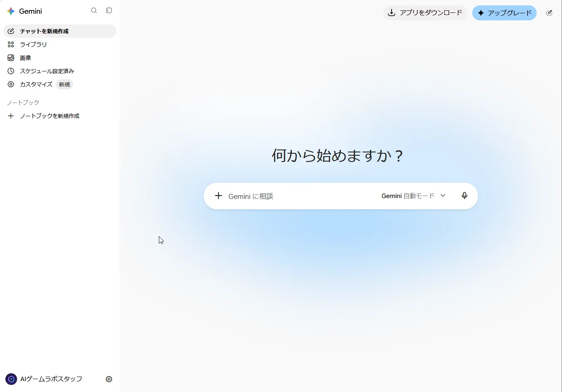Open the 画像 section

tap(60, 58)
